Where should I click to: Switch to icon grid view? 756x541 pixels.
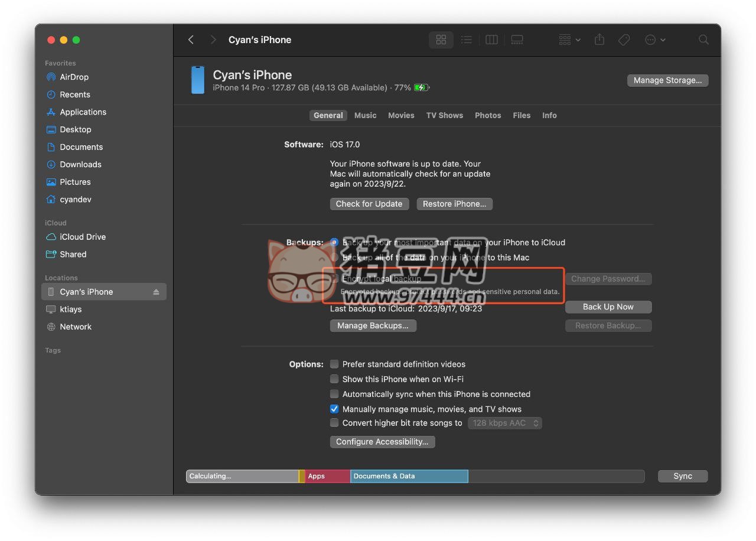click(441, 40)
